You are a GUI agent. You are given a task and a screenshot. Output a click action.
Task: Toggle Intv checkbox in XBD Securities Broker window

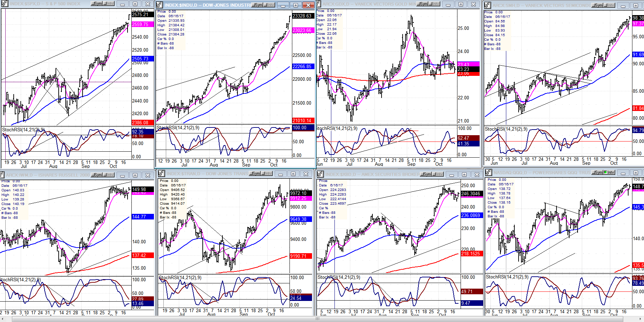[x=437, y=174]
